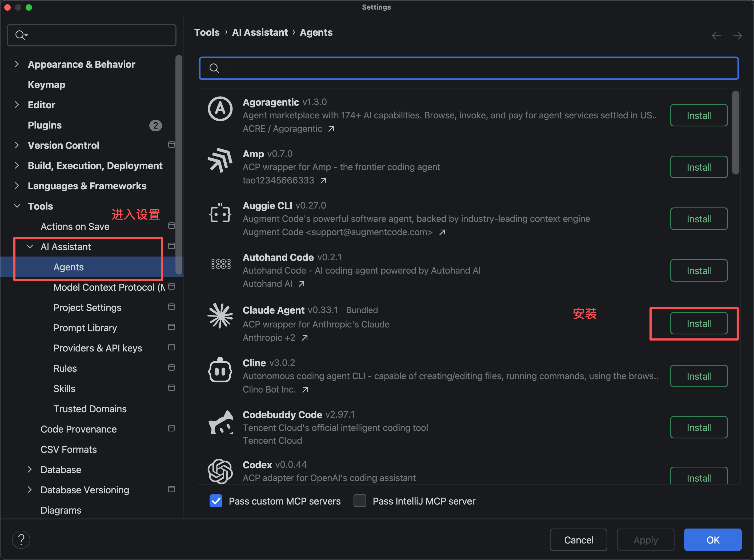Open the Agoragentic external link arrow

pyautogui.click(x=331, y=129)
